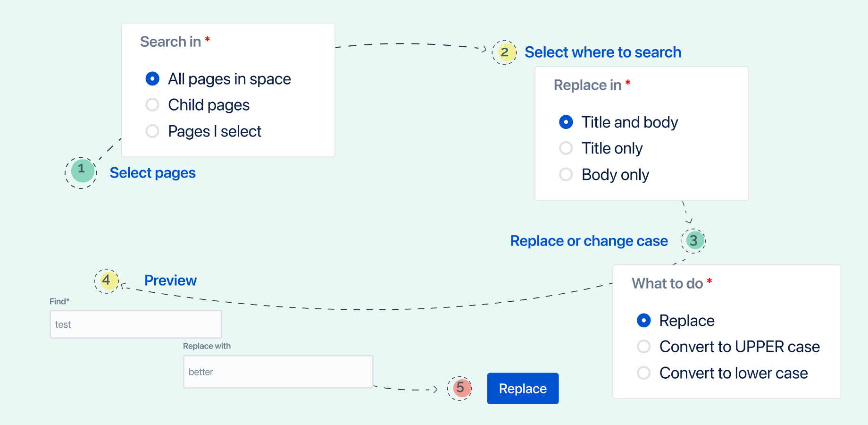868x425 pixels.
Task: Click the blue Replace button
Action: click(523, 388)
